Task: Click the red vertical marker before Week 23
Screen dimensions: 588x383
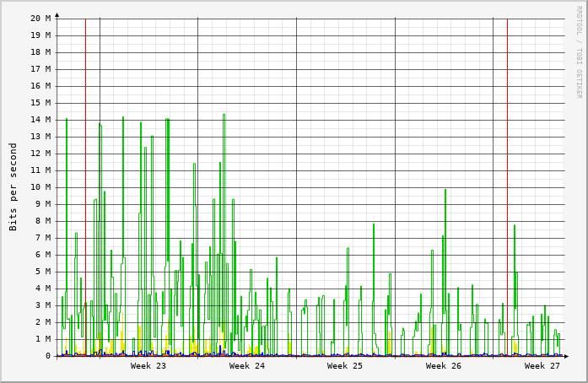Action: (x=85, y=187)
